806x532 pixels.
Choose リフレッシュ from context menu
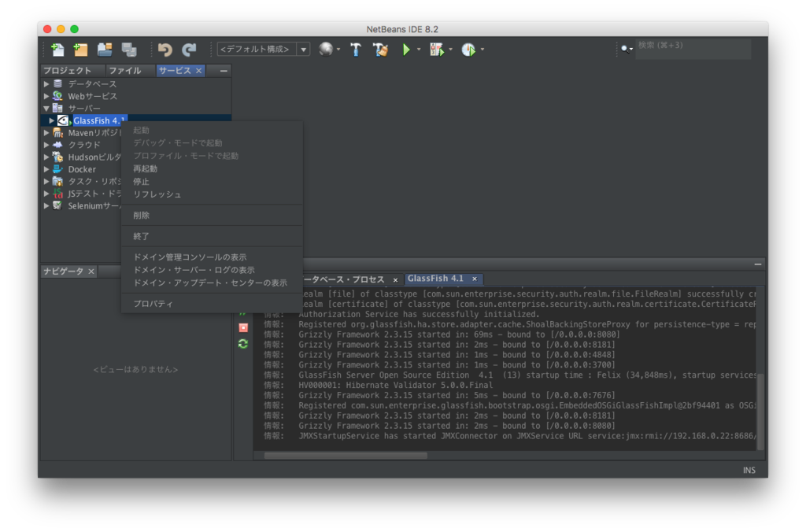(212, 194)
